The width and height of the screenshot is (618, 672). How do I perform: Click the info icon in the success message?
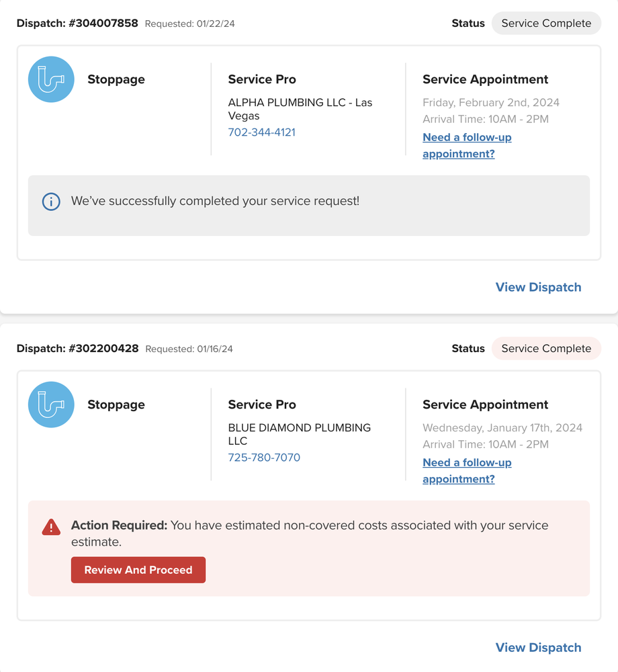click(x=51, y=202)
